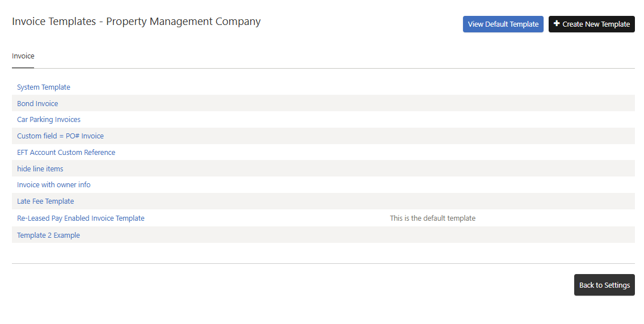Image resolution: width=644 pixels, height=324 pixels.
Task: Open Re-Leased Pay Enabled Invoice Template
Action: (x=81, y=218)
